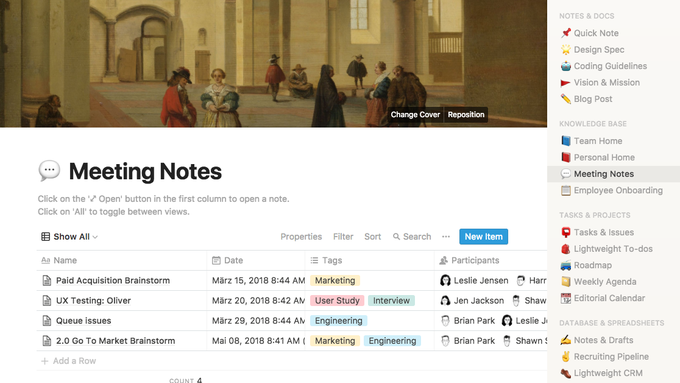This screenshot has height=383, width=680.
Task: Click the Search magnifier icon
Action: (x=396, y=236)
